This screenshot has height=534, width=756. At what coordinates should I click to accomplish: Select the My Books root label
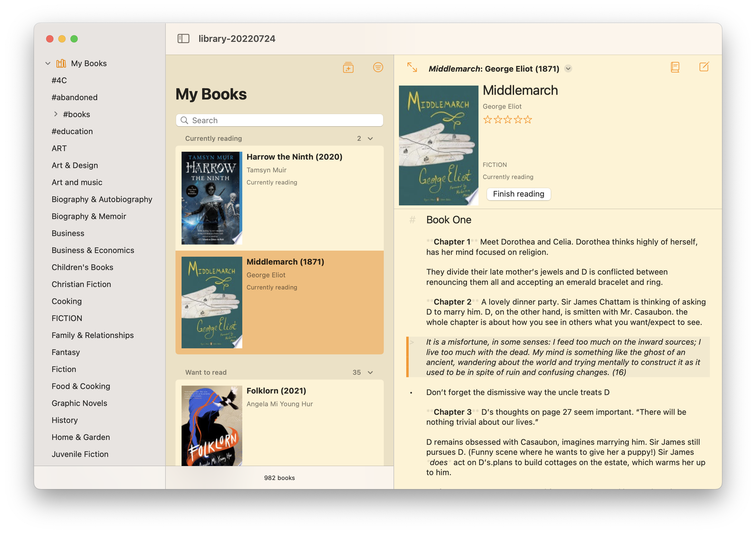89,63
